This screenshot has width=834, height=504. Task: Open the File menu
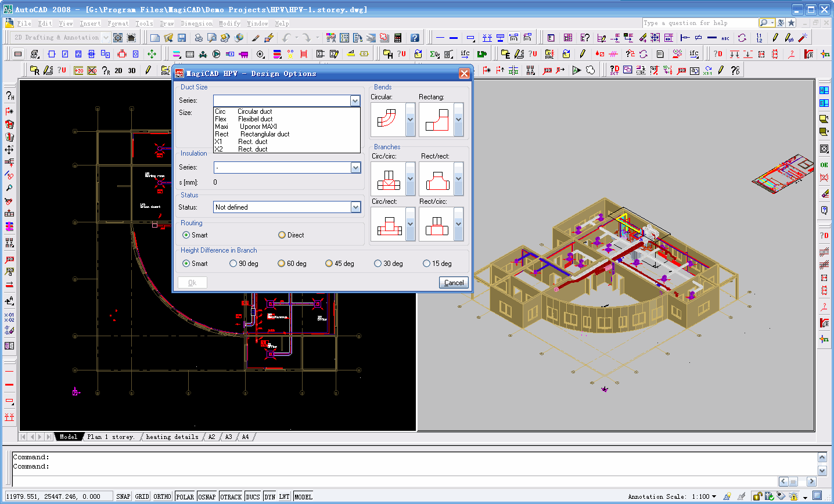24,24
